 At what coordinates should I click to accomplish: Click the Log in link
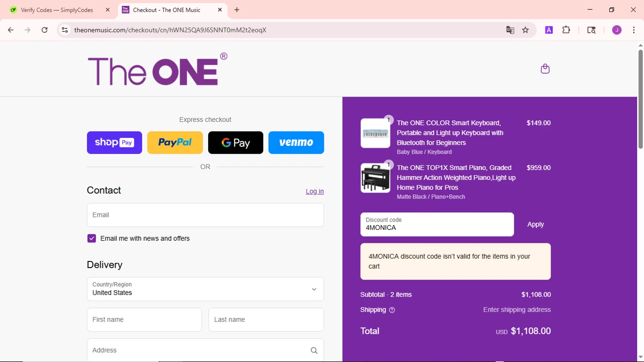pyautogui.click(x=315, y=192)
